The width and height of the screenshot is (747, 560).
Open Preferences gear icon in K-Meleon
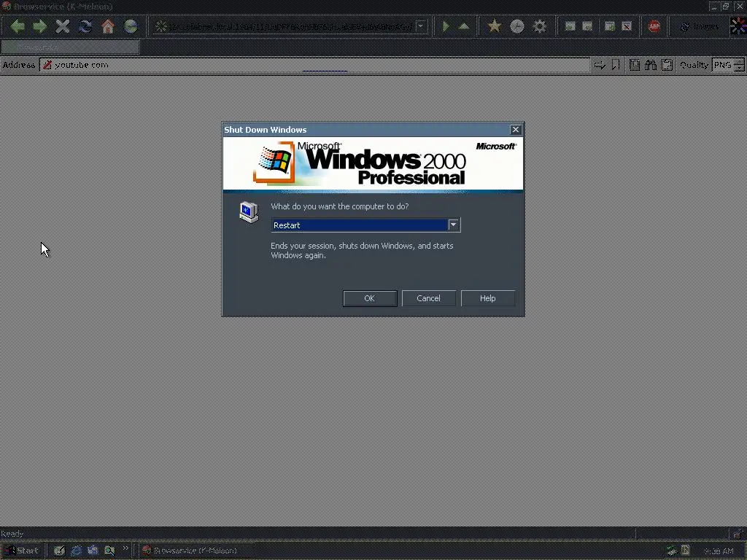coord(539,26)
